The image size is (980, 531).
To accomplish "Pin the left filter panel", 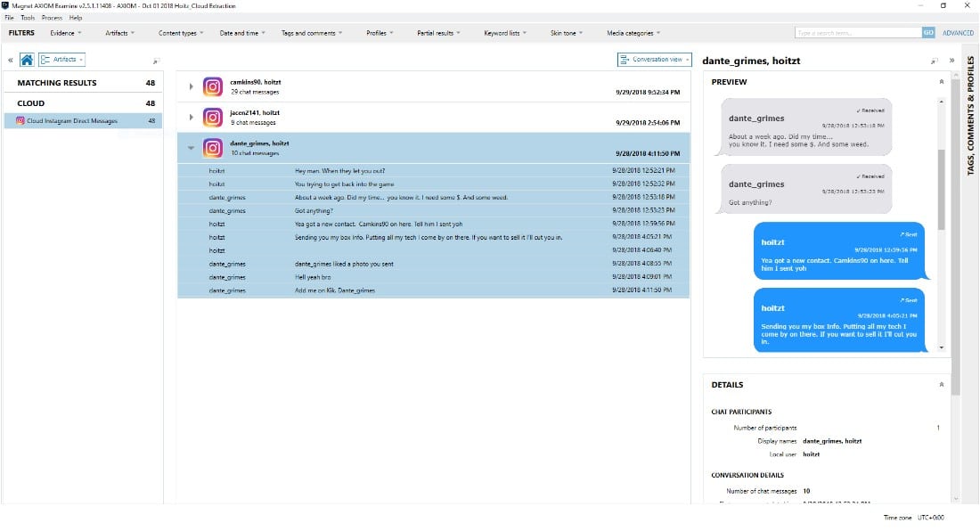I will pos(156,61).
